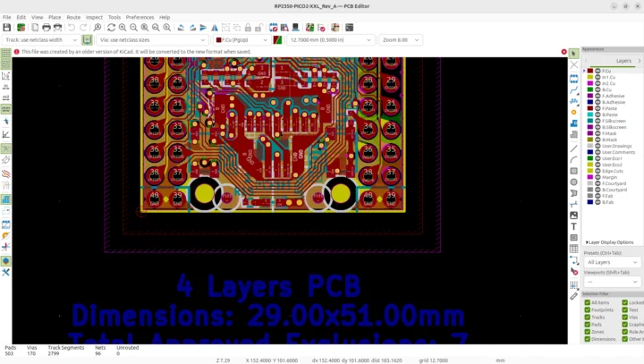Select the Add filled zone tool
Viewport: 644px width, 364px height.
pyautogui.click(x=573, y=123)
